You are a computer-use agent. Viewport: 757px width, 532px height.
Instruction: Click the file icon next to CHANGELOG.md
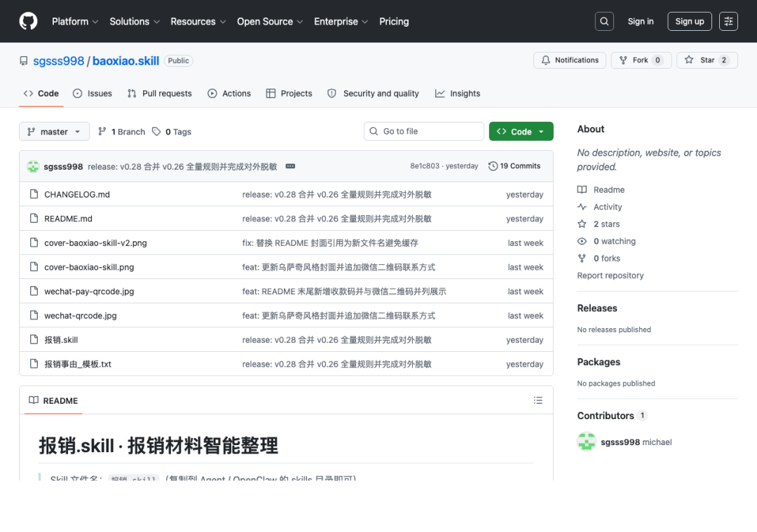[x=34, y=194]
